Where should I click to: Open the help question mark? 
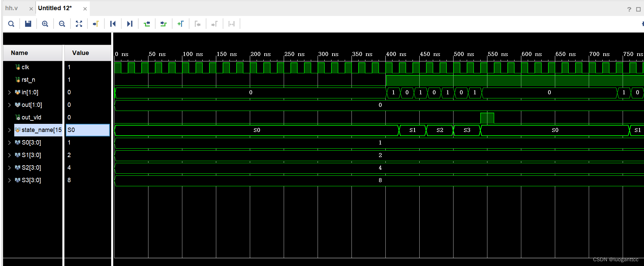click(629, 9)
